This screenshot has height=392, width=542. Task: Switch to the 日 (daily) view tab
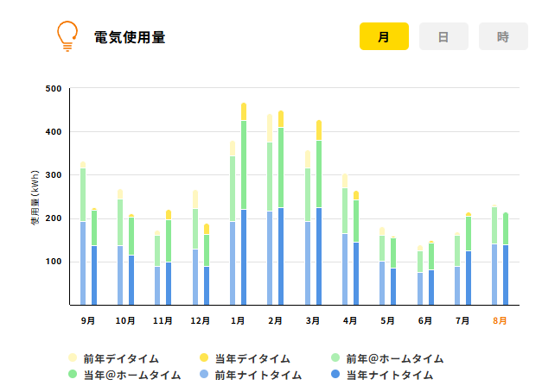[x=443, y=36]
